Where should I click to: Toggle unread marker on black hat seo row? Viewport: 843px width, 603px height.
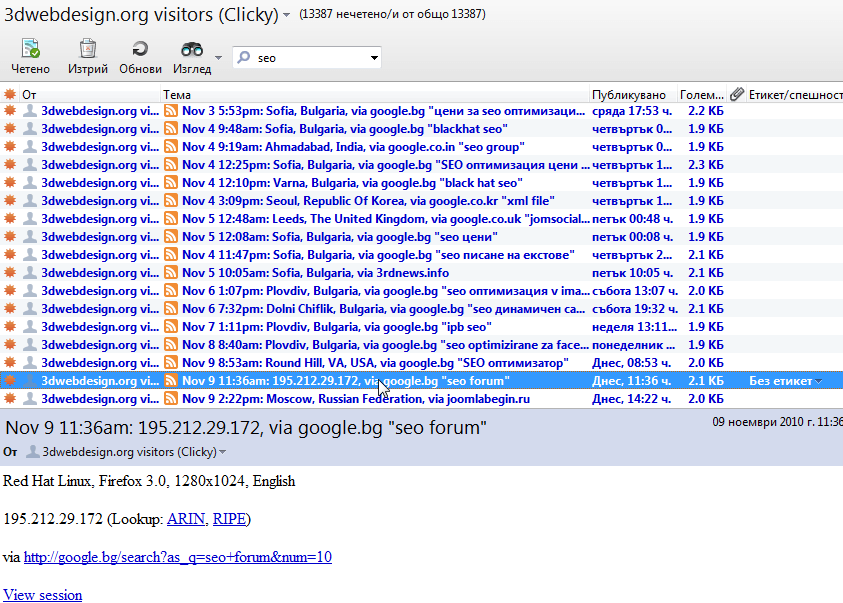(x=10, y=183)
